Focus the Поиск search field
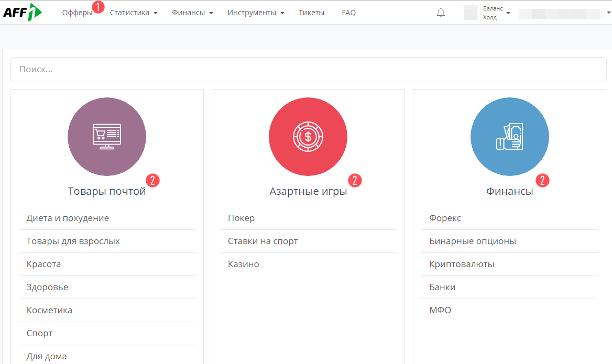Image resolution: width=612 pixels, height=364 pixels. (x=308, y=69)
